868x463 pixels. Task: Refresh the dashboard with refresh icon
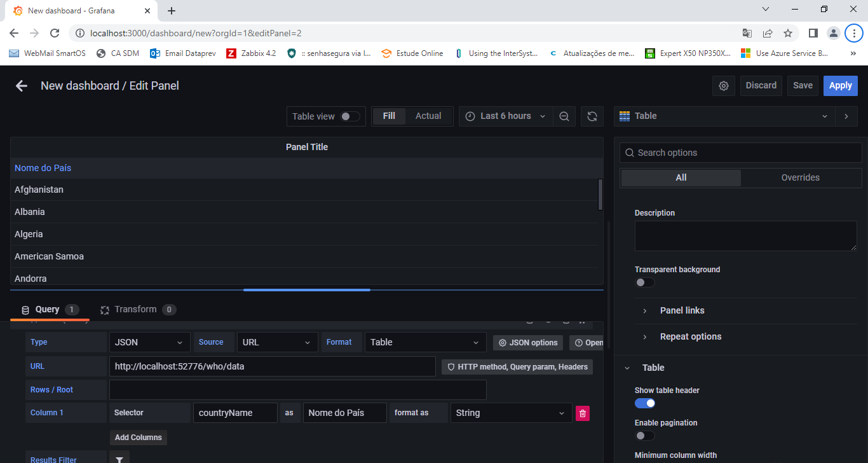tap(592, 116)
